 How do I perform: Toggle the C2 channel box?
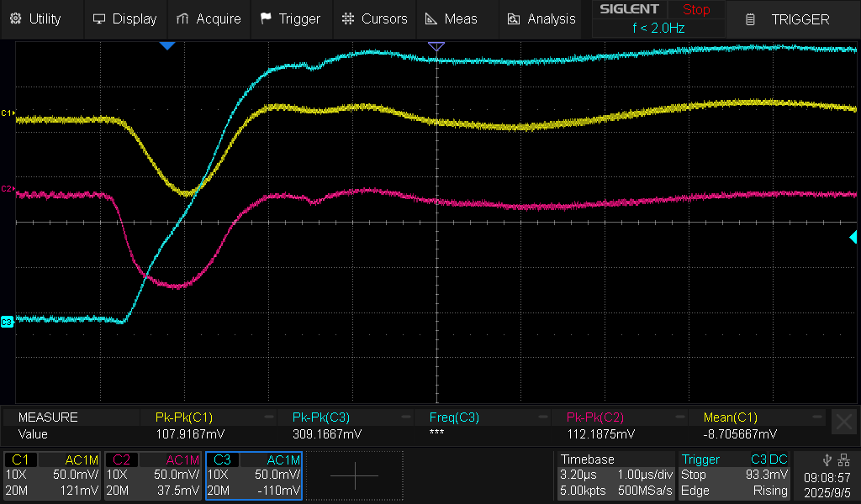(x=153, y=475)
